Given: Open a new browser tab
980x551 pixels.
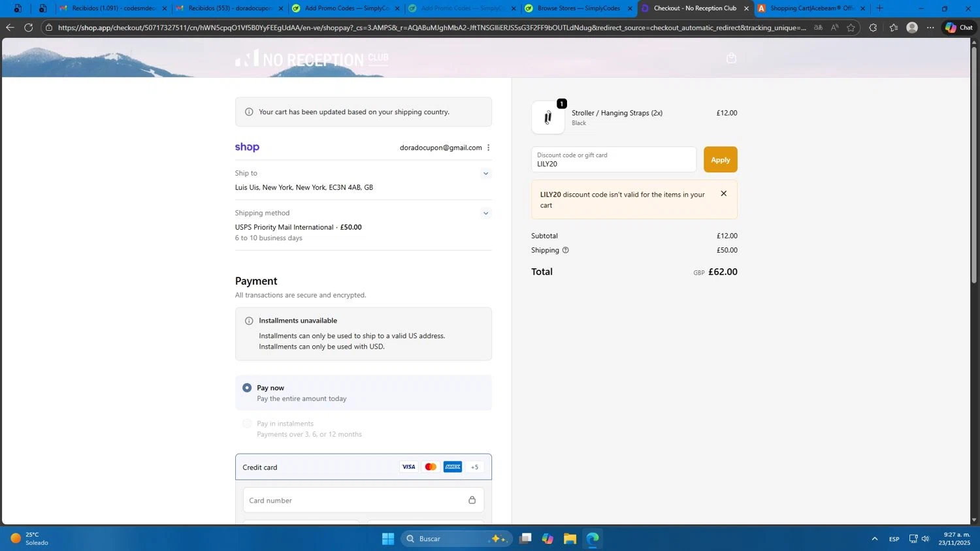Looking at the screenshot, I should (879, 8).
